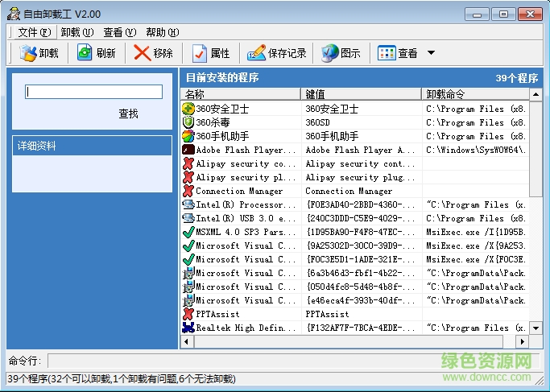Click the 目前安装的程序 list title
The height and width of the screenshot is (392, 550).
(222, 77)
